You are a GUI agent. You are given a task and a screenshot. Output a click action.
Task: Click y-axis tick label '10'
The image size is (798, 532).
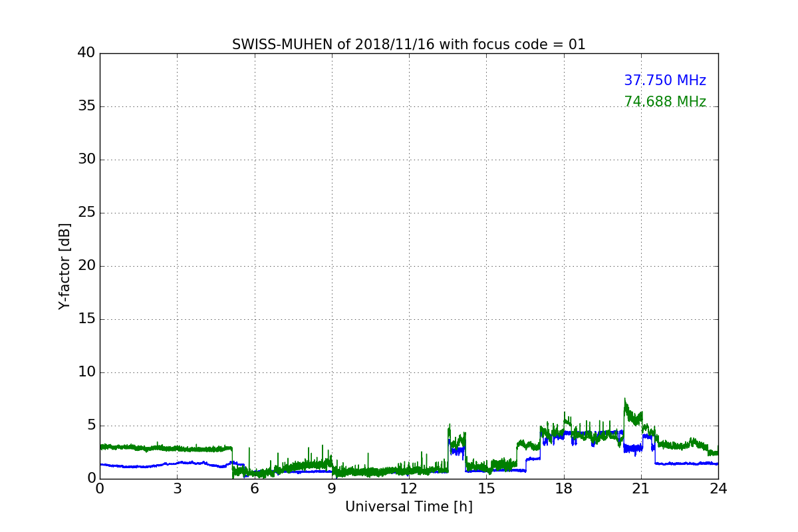pyautogui.click(x=86, y=372)
